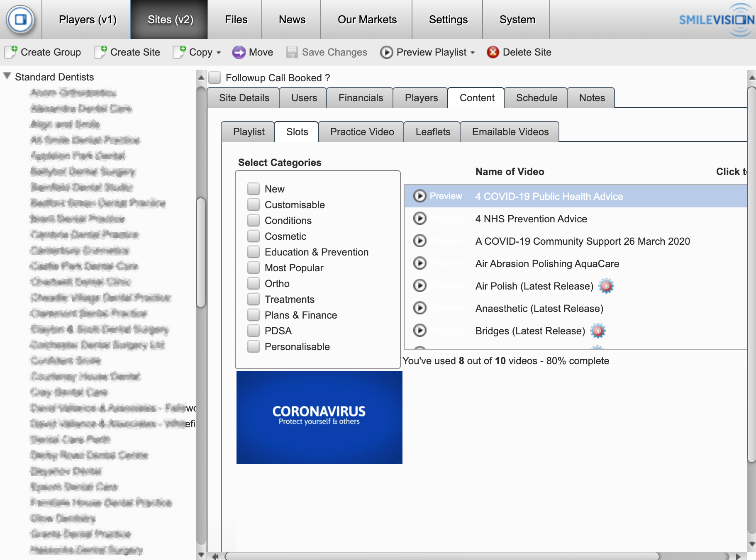This screenshot has height=560, width=756.
Task: Open the Preview Playlist dropdown arrow
Action: coord(473,53)
